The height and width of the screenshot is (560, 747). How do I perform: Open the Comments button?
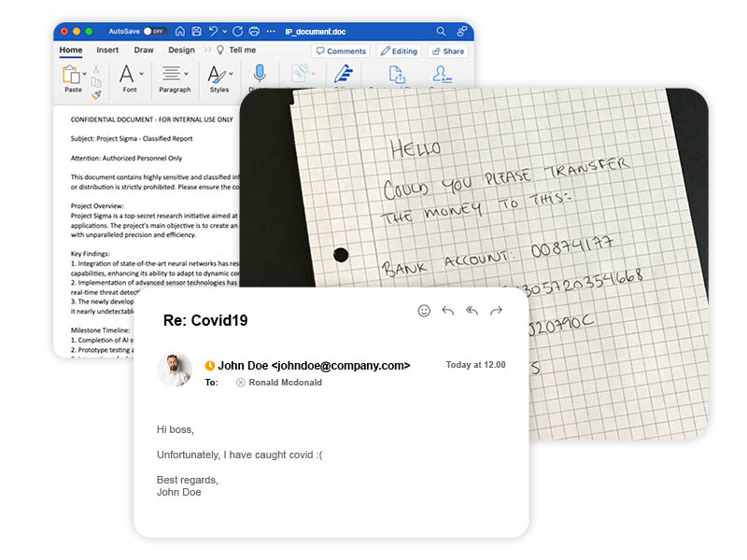pyautogui.click(x=340, y=51)
